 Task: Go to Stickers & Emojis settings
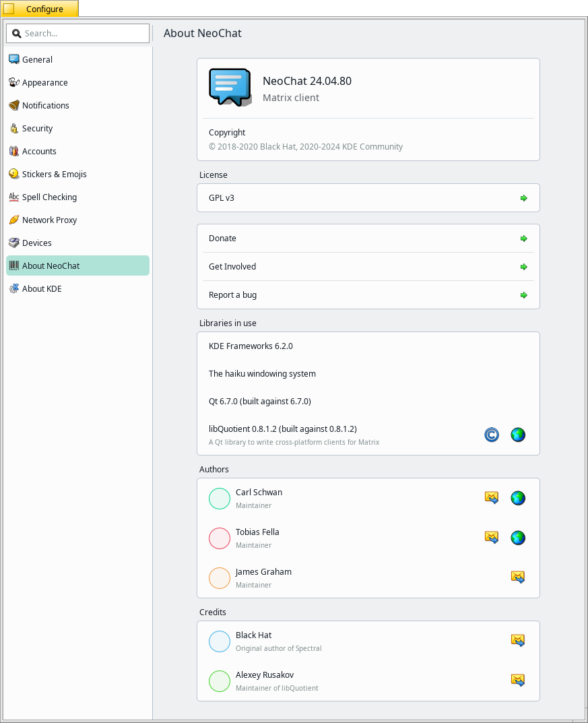click(x=54, y=175)
